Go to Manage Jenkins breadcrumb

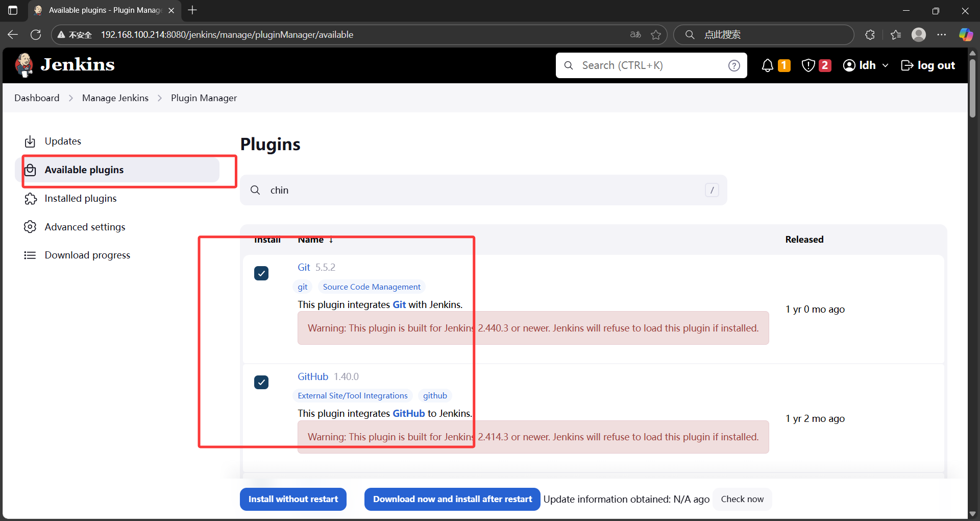coord(115,98)
